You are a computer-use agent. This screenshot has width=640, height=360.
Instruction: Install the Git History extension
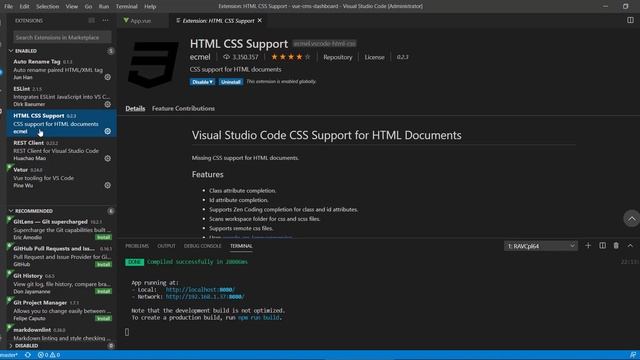tap(103, 291)
